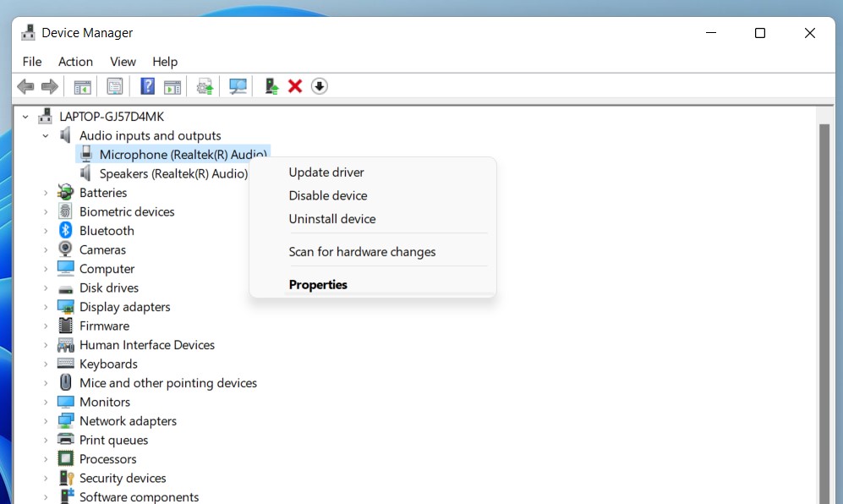Click the disable device down-arrow icon
843x504 pixels.
[319, 86]
